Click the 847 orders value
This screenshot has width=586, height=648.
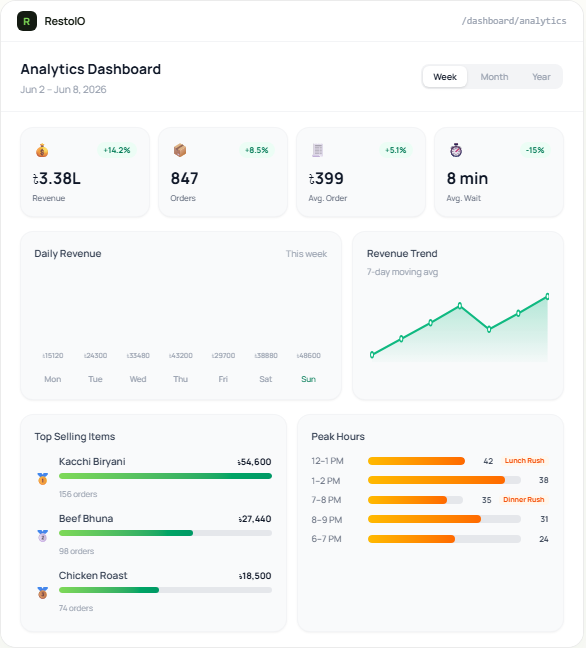(x=184, y=179)
